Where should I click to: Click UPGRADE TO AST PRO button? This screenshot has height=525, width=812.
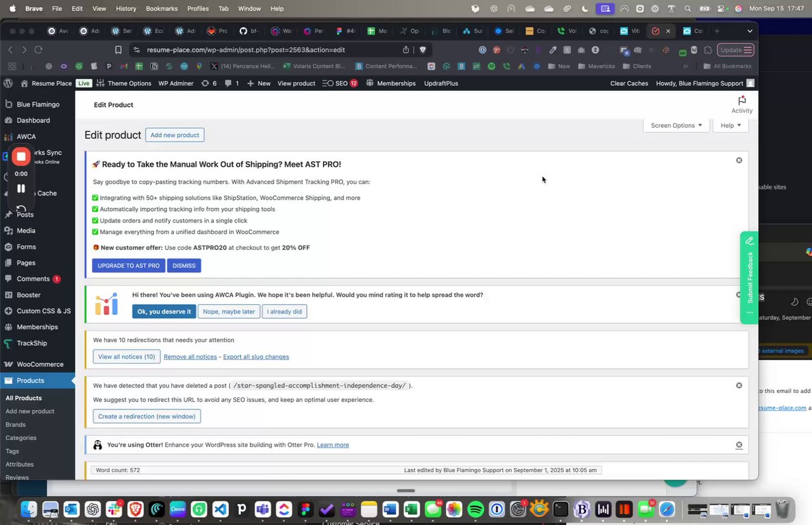pyautogui.click(x=128, y=265)
